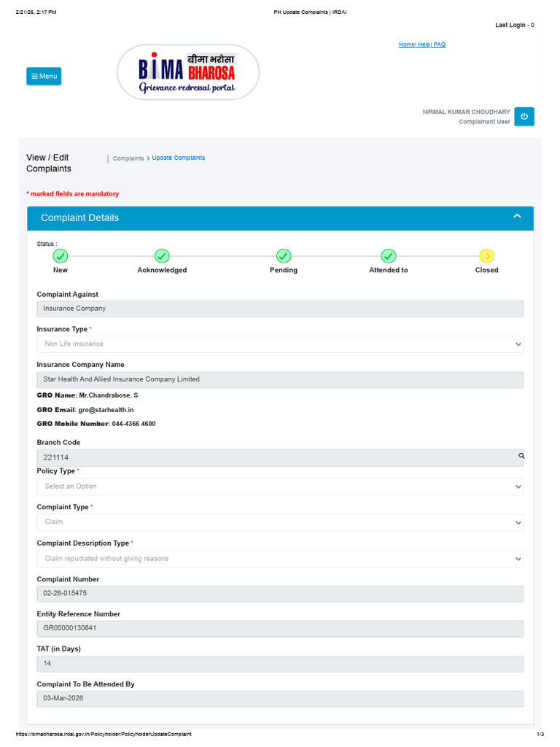Click the marked fields are mandatory note
Screen dimensions: 560x747
72,194
